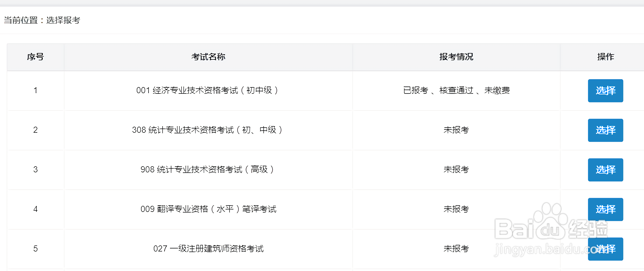Click exam name 308 统计专业技术资格考试（初、中级）
644x271 pixels.
point(207,130)
